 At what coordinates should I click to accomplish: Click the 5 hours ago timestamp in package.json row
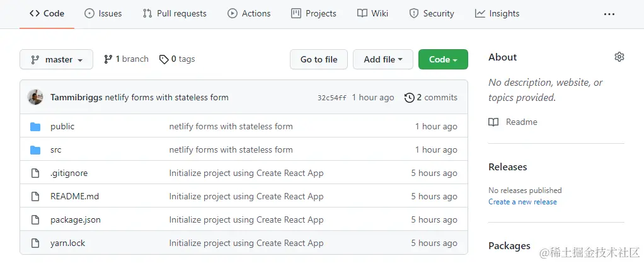tap(434, 220)
